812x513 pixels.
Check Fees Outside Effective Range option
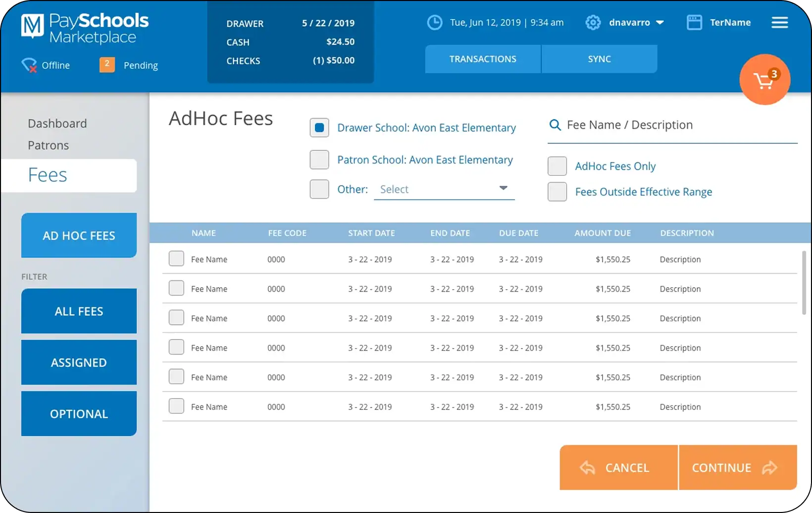click(x=557, y=192)
